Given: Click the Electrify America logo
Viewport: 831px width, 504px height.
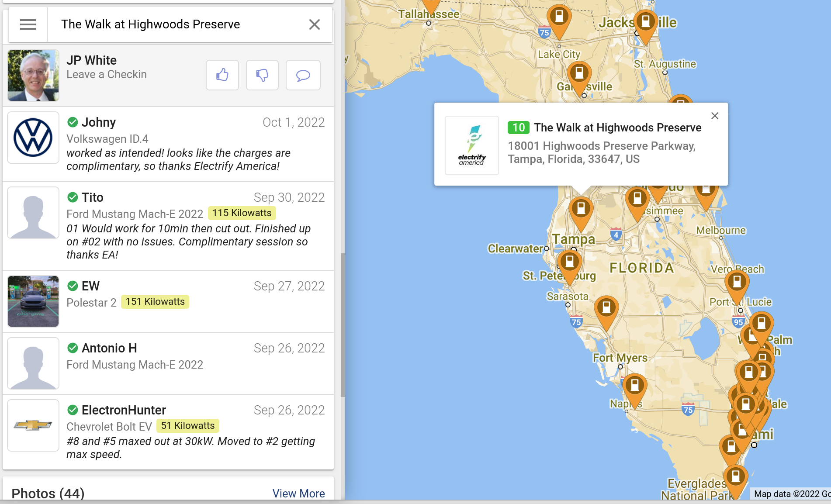Looking at the screenshot, I should click(x=472, y=145).
